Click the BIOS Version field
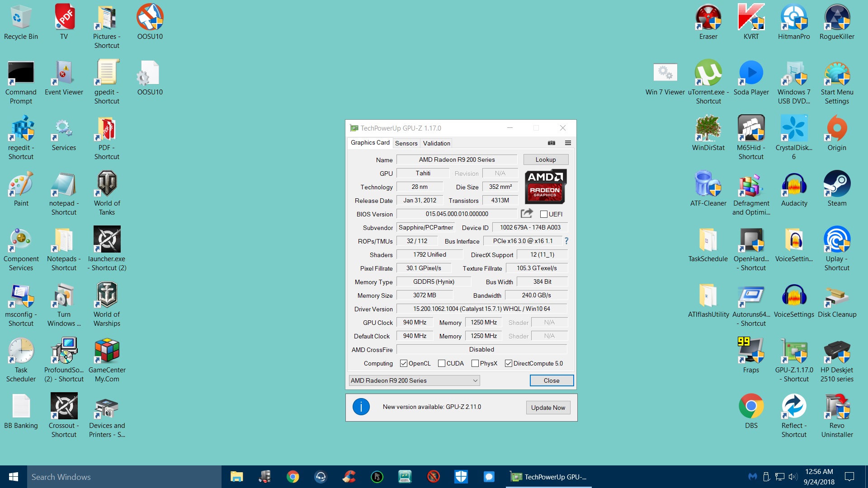Screen dimensions: 868x488 pos(457,214)
